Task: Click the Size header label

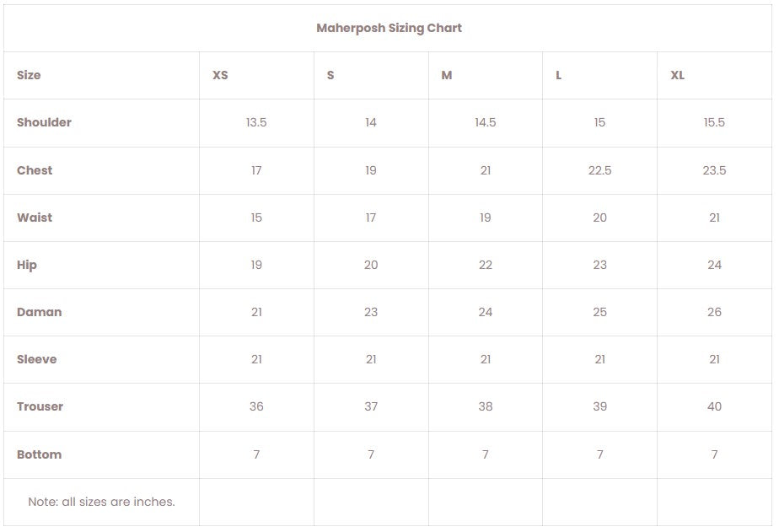Action: coord(29,75)
